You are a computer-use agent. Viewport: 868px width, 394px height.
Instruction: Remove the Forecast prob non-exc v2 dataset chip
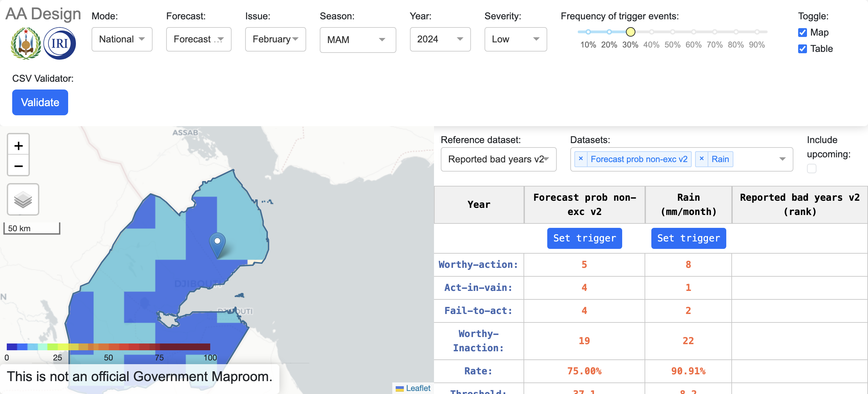(x=581, y=159)
